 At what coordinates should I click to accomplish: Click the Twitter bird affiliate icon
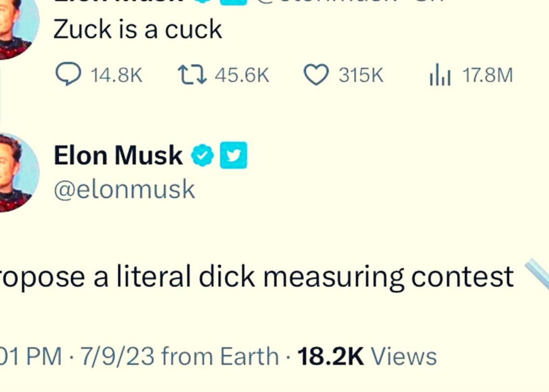pyautogui.click(x=234, y=155)
